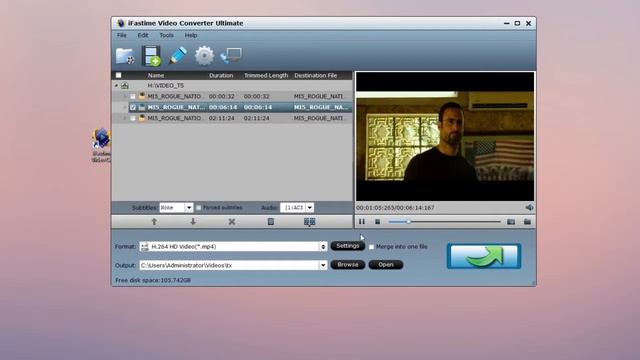Expand the 00:06:14 title row
This screenshot has width=640, height=360.
coord(125,107)
